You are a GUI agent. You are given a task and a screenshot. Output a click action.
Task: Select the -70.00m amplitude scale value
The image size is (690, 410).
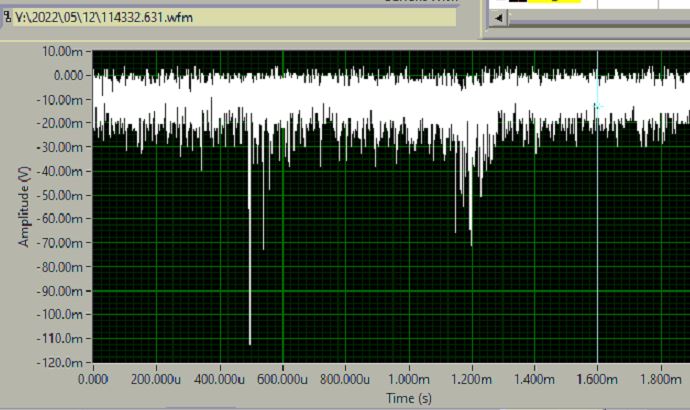pyautogui.click(x=60, y=243)
